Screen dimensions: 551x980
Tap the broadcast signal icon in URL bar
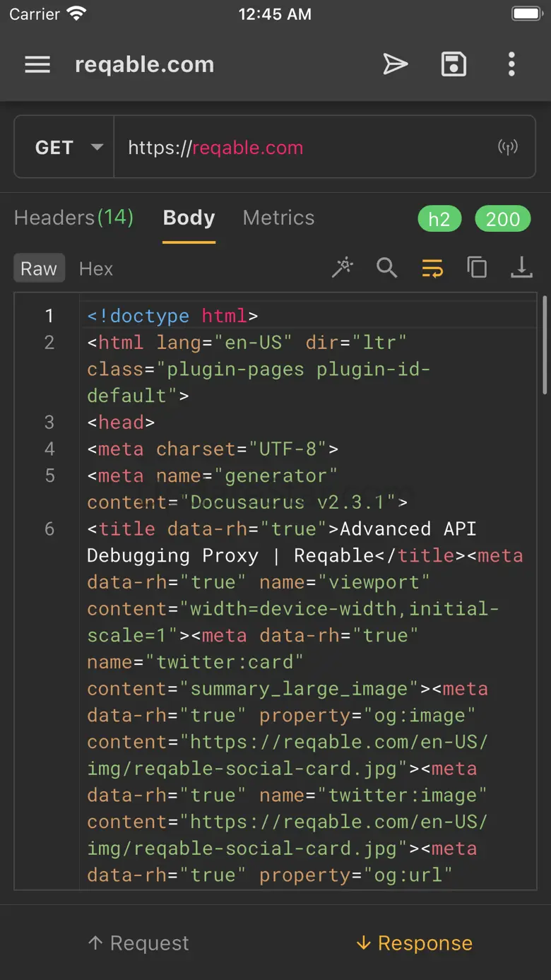click(x=507, y=148)
